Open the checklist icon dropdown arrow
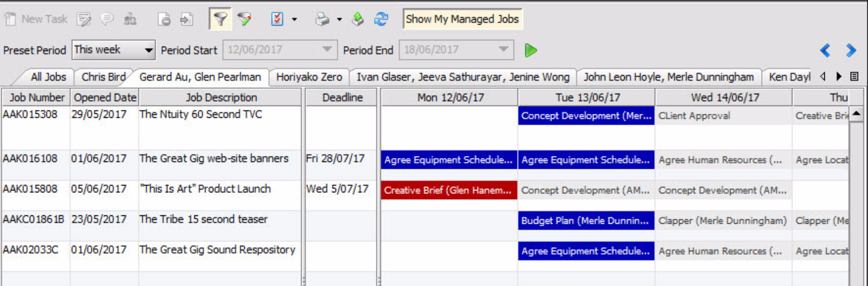 [294, 20]
